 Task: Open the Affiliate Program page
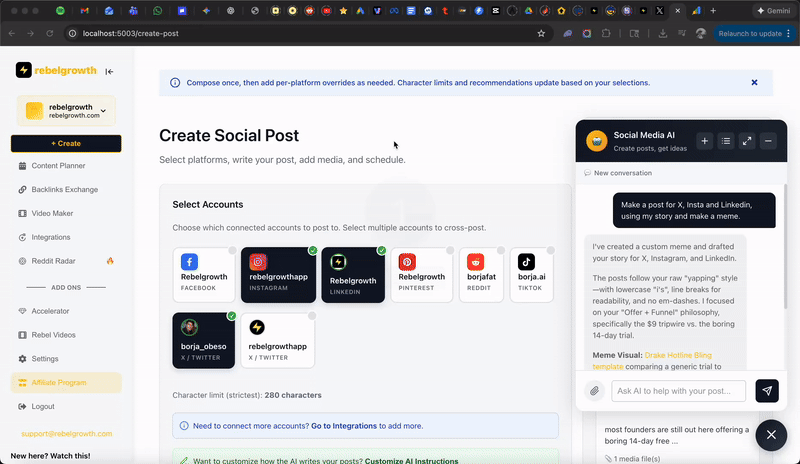(66, 382)
